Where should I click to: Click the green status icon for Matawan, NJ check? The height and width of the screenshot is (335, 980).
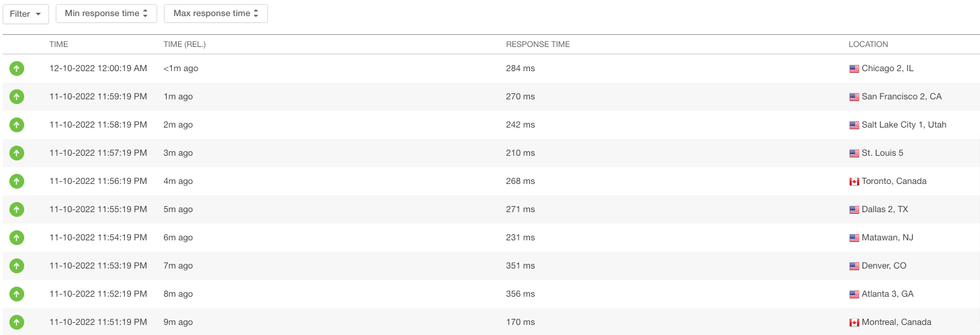click(17, 238)
